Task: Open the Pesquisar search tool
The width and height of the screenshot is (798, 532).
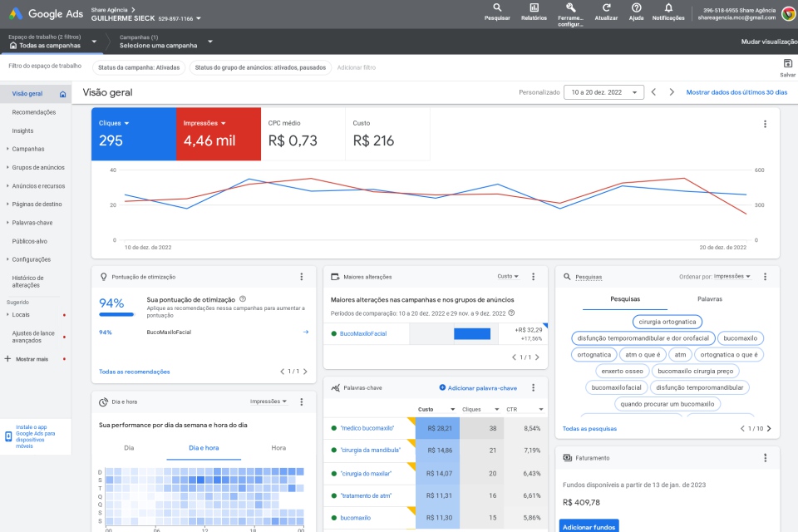Action: [497, 12]
